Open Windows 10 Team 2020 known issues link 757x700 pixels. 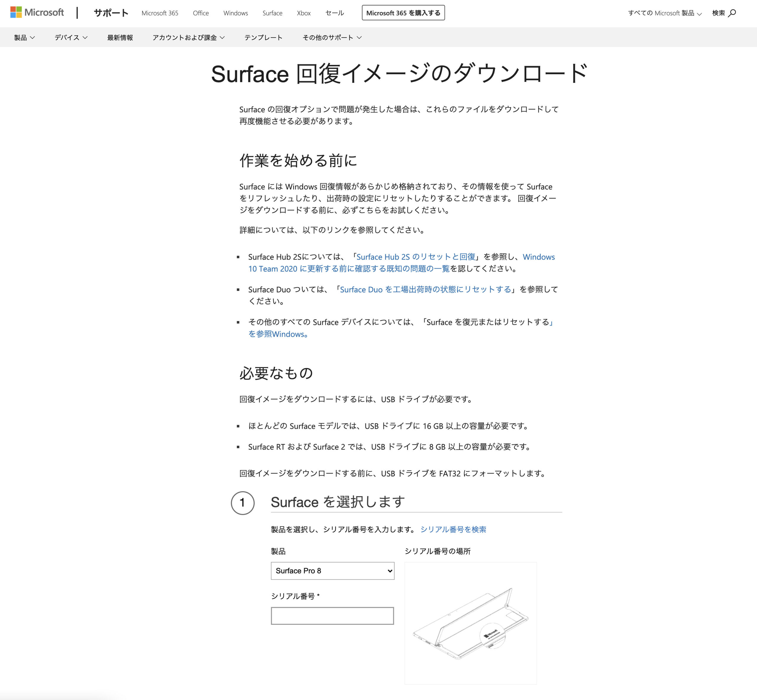tap(349, 269)
